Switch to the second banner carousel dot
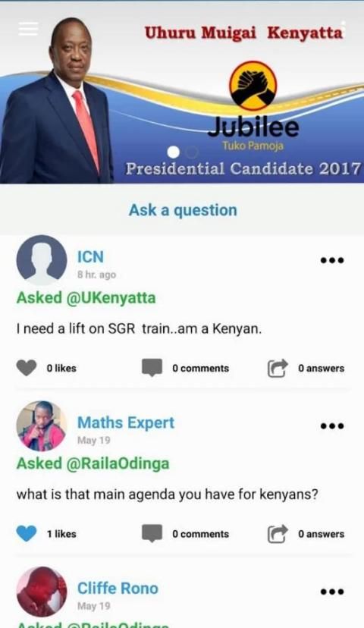This screenshot has height=628, width=364. (x=192, y=152)
